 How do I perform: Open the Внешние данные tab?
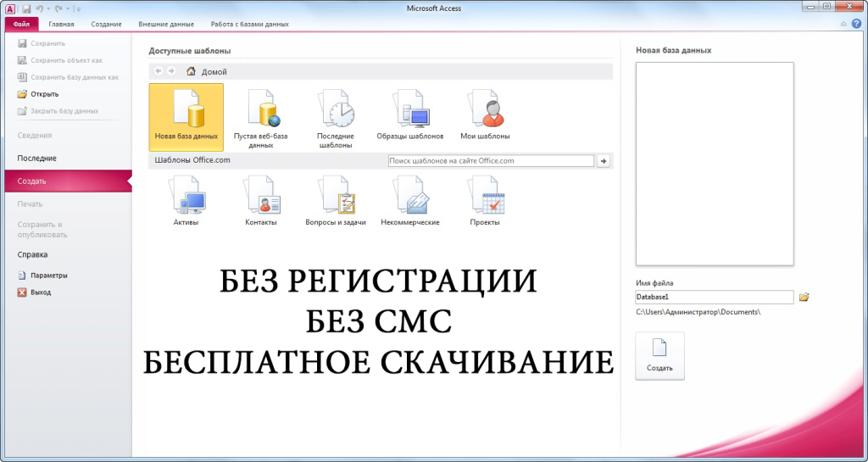pyautogui.click(x=166, y=25)
